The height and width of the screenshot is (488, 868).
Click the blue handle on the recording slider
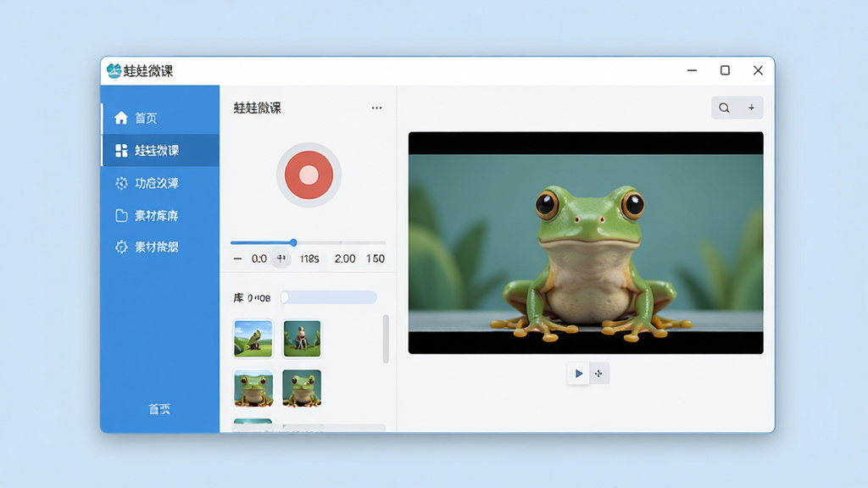click(x=293, y=242)
